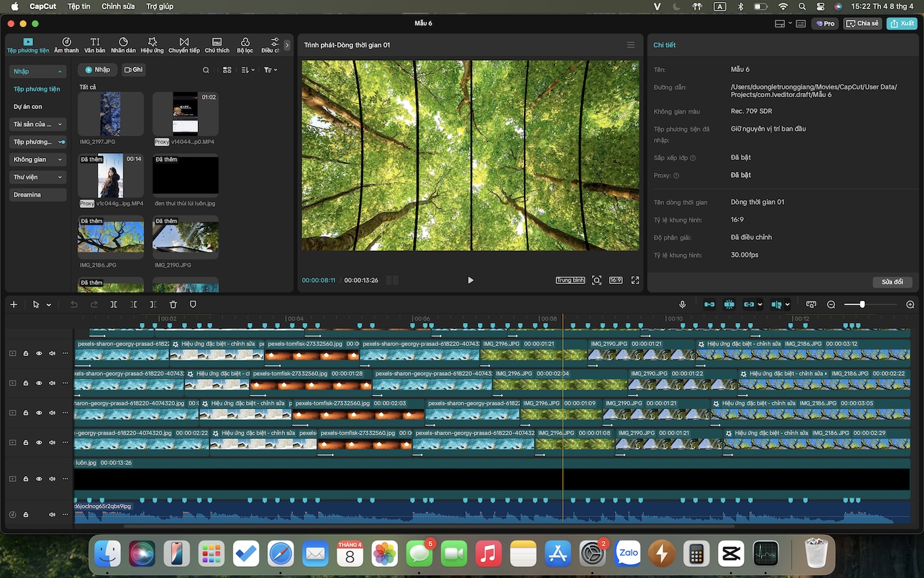Viewport: 924px width, 578px height.
Task: Click the Ghi record button
Action: pyautogui.click(x=133, y=69)
